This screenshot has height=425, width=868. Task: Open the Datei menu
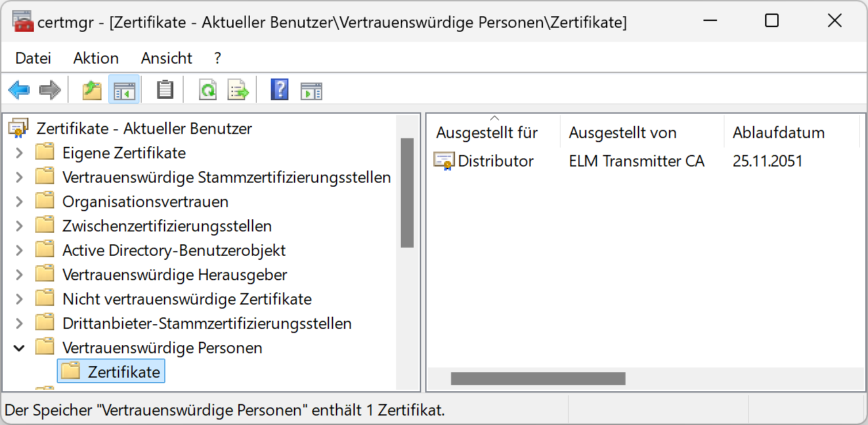coord(33,58)
